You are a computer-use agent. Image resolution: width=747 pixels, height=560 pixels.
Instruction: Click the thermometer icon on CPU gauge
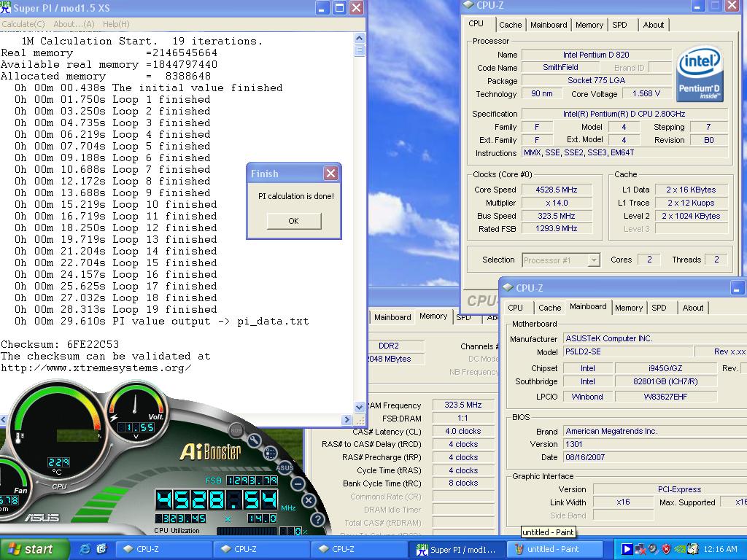tap(19, 437)
